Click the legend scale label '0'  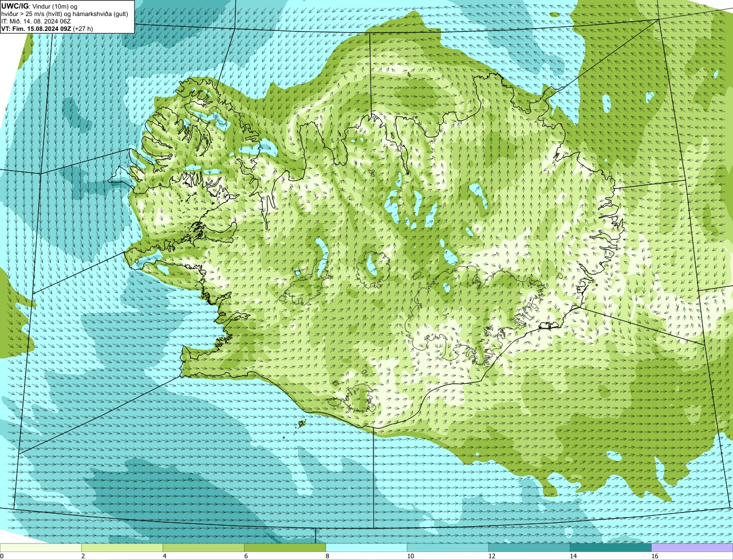pos(2,556)
